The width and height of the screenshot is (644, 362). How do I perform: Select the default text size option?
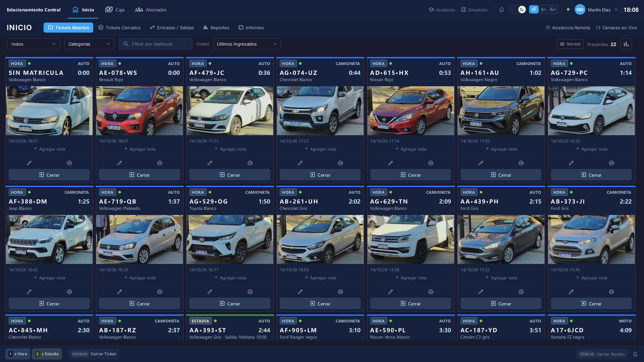point(534,10)
